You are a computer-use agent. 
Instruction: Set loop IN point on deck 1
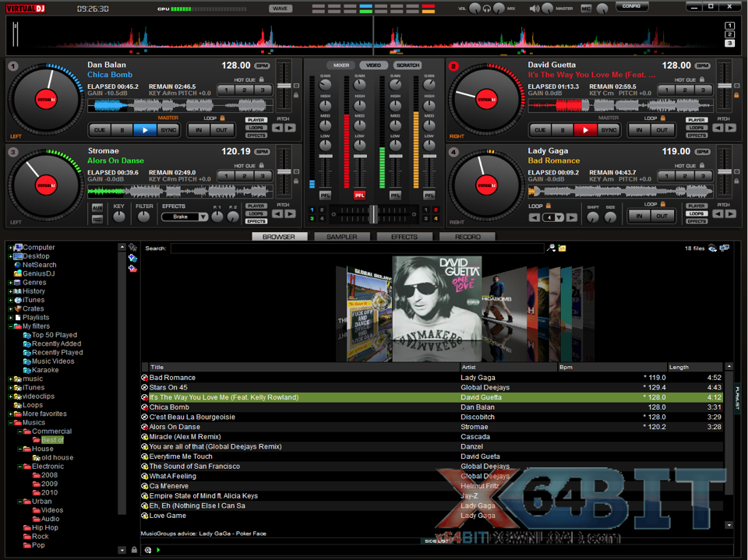click(x=199, y=130)
